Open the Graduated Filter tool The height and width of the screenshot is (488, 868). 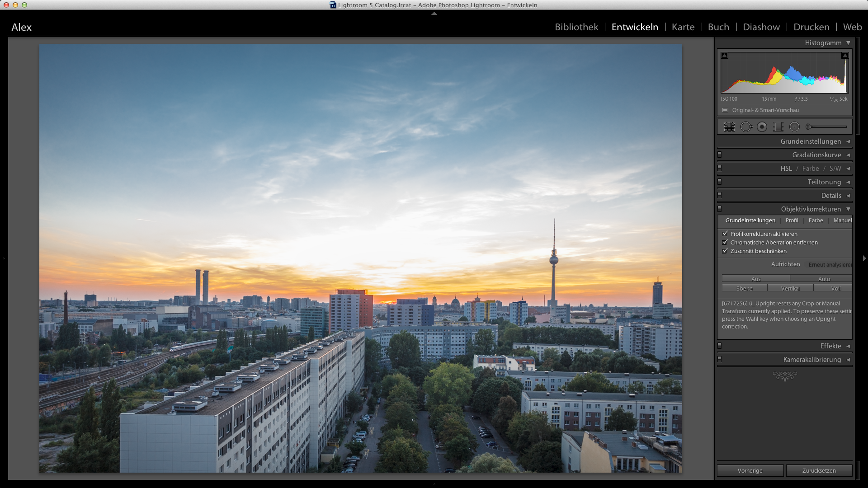pos(778,127)
